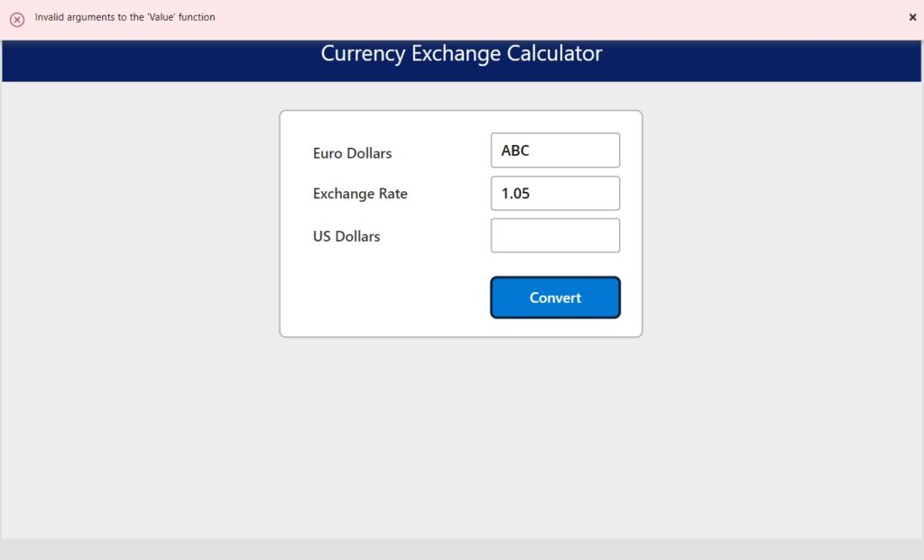Click the Exchange Rate input field
This screenshot has height=560, width=924.
click(555, 193)
